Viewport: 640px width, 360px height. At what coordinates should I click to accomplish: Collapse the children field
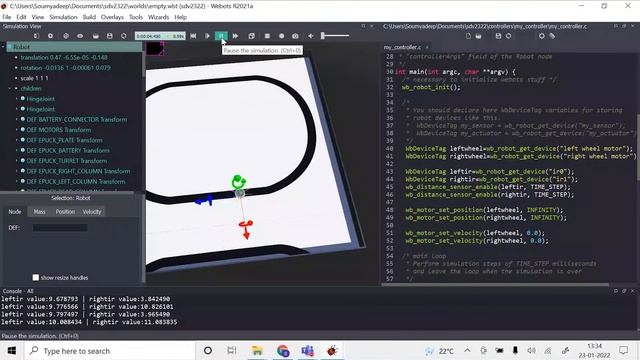(x=10, y=89)
